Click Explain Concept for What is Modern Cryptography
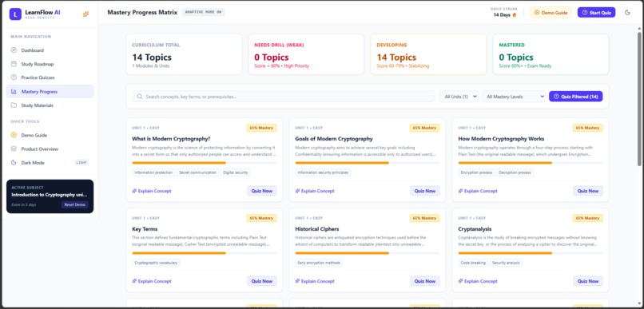This screenshot has width=644, height=309. tap(152, 191)
